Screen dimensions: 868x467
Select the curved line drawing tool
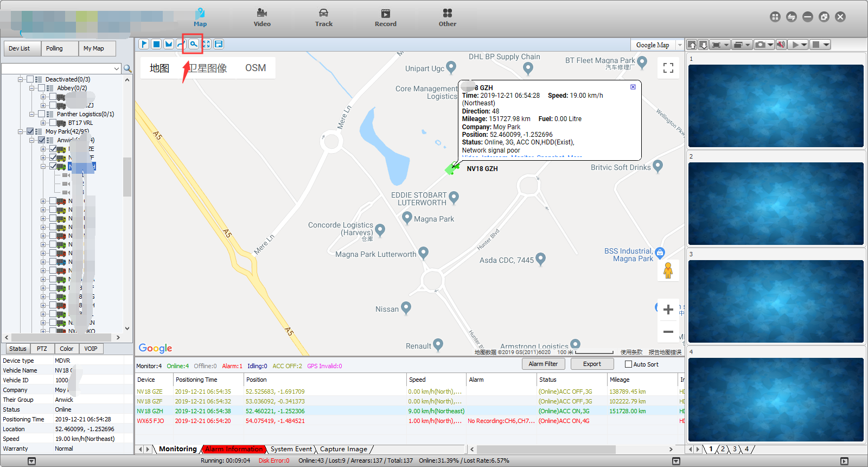[x=181, y=44]
